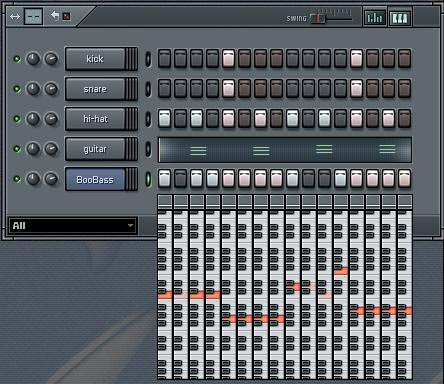Turn off the kick's thirteenth step

(x=356, y=58)
